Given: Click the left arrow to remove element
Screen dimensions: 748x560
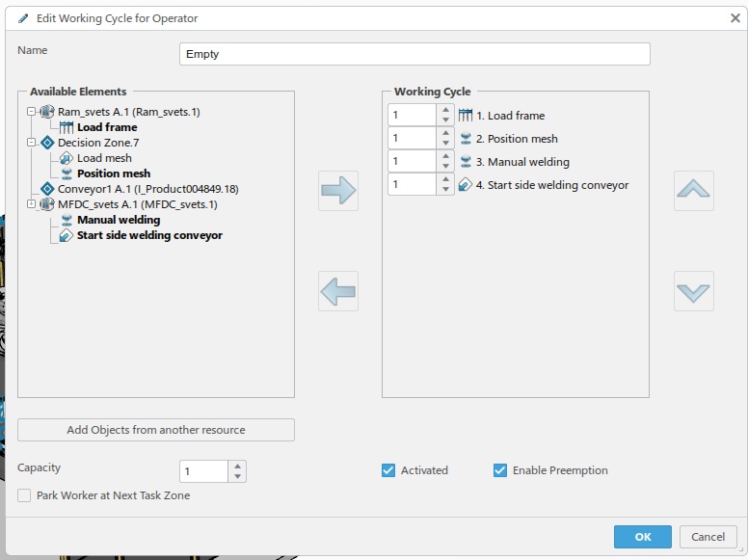Looking at the screenshot, I should pos(338,291).
